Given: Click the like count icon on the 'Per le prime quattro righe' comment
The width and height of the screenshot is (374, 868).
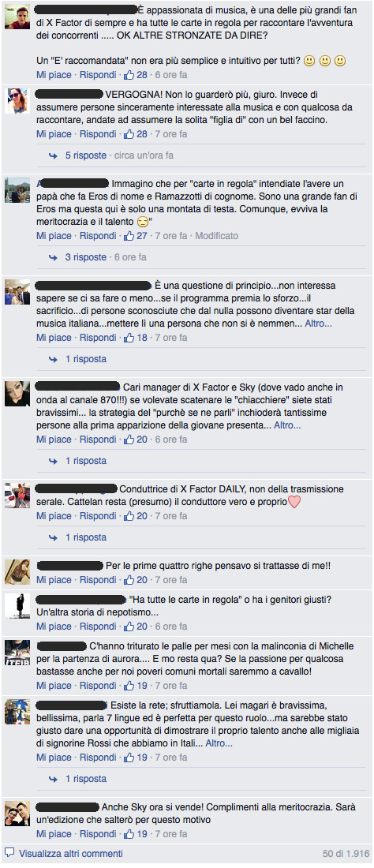Looking at the screenshot, I should [129, 580].
